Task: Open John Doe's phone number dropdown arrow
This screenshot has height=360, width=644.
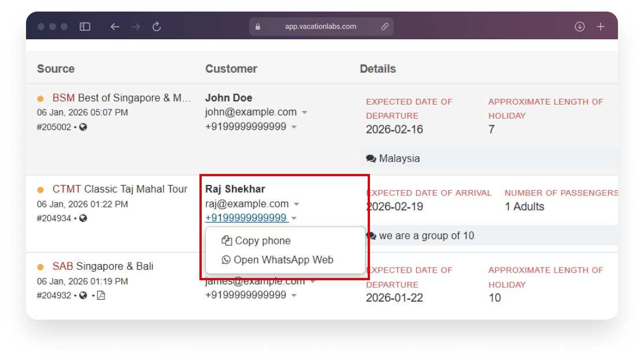Action: coord(294,127)
